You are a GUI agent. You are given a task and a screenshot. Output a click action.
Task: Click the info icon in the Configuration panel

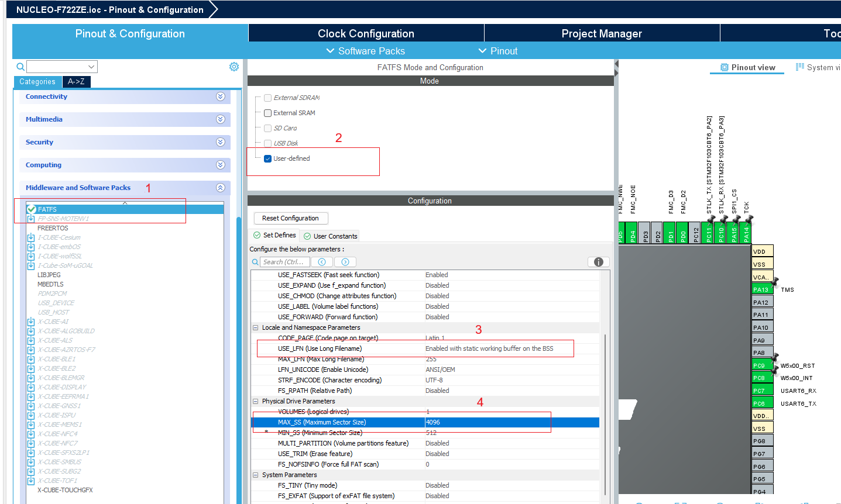pos(598,262)
